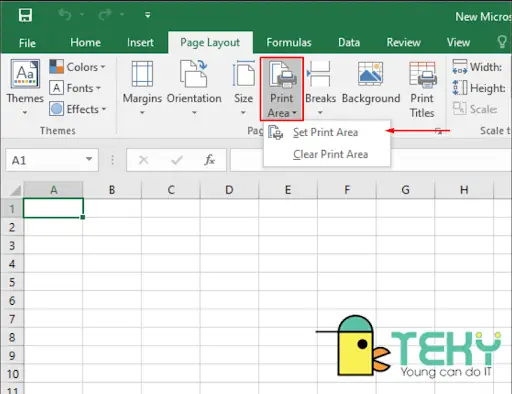Open the theme Colors dropdown
Viewport: 512px width, 394px height.
pyautogui.click(x=77, y=67)
